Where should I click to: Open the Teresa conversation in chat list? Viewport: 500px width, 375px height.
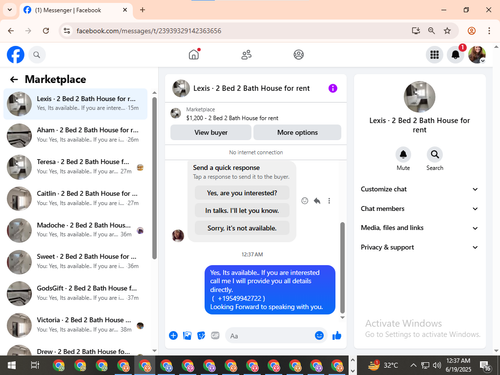pos(75,167)
